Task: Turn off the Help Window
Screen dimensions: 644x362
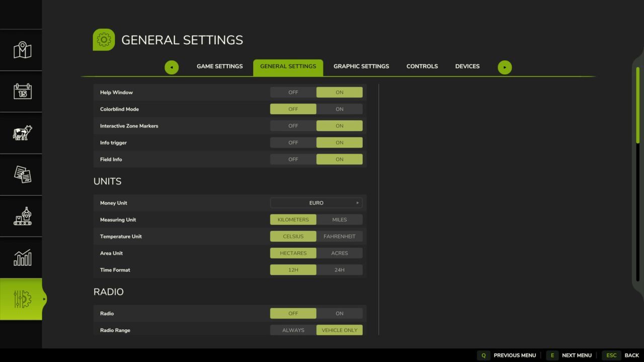Action: point(293,92)
